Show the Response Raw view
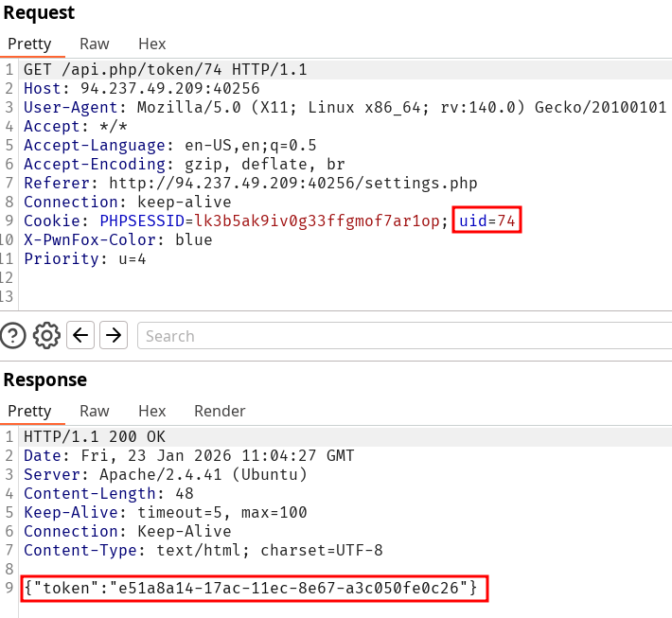This screenshot has height=618, width=672. (x=94, y=411)
